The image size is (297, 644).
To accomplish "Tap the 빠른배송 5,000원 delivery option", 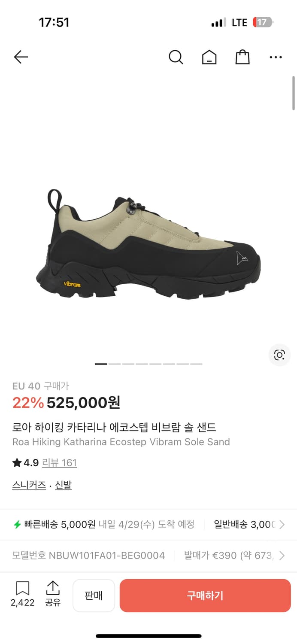I will tap(55, 524).
